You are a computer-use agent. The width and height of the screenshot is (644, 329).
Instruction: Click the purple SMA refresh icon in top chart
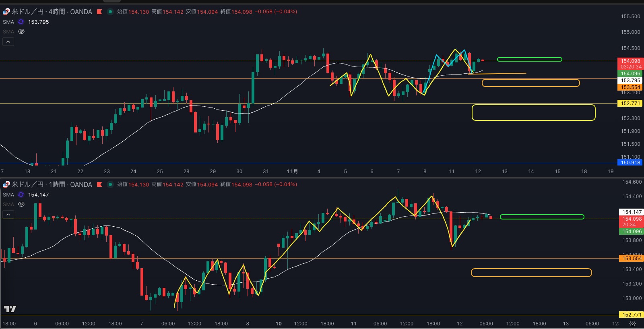click(21, 22)
